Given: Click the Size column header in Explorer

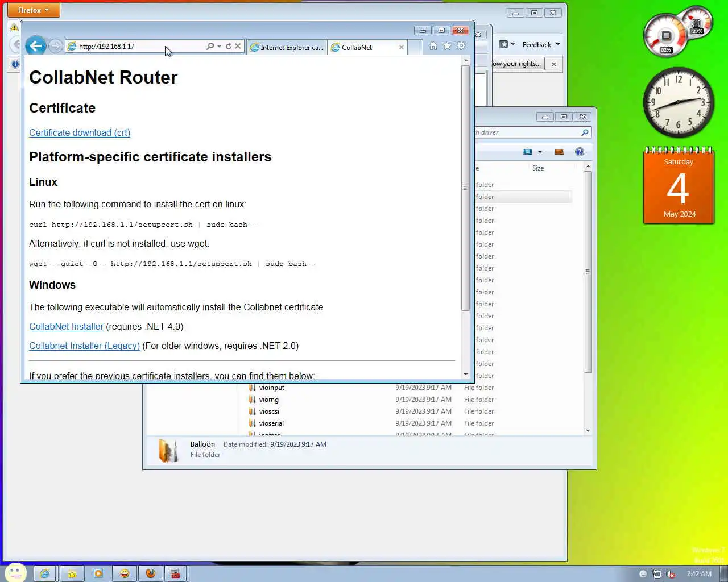Looking at the screenshot, I should coord(538,168).
